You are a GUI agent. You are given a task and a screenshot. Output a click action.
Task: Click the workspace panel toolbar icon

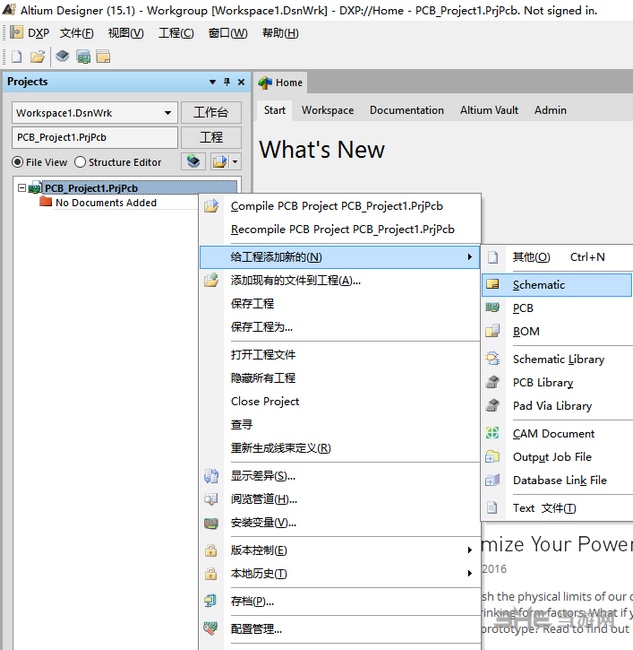103,56
